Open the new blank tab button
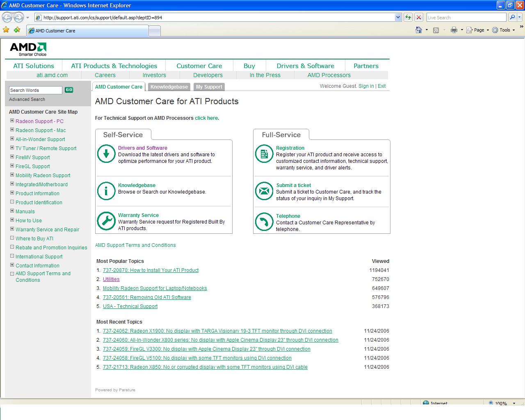Image resolution: width=525 pixels, height=420 pixels. coord(155,31)
